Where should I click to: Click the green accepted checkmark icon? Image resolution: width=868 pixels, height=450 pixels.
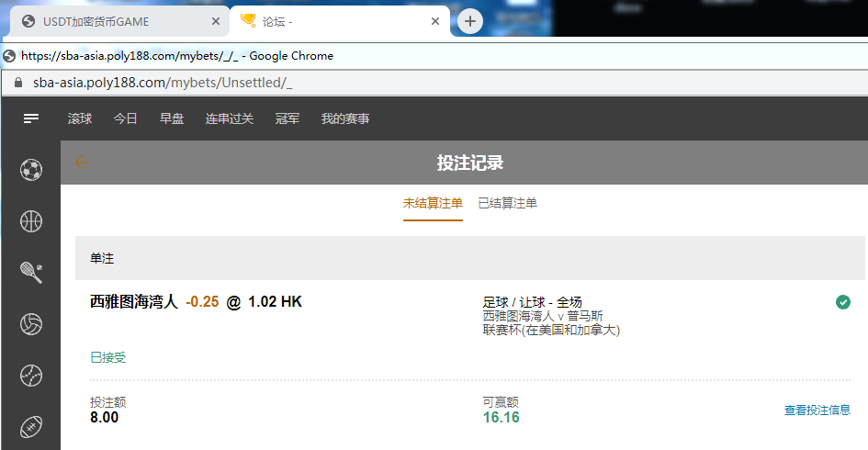(x=843, y=301)
